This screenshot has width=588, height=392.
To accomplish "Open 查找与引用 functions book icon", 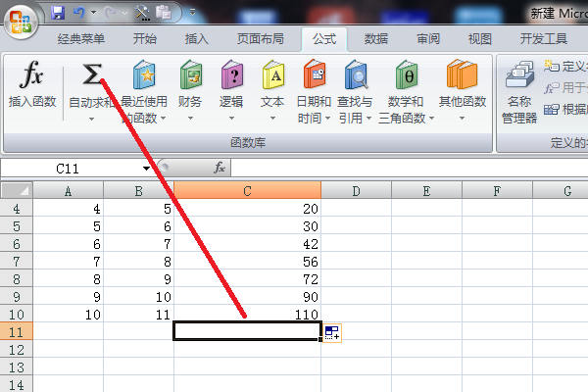I will (x=356, y=74).
